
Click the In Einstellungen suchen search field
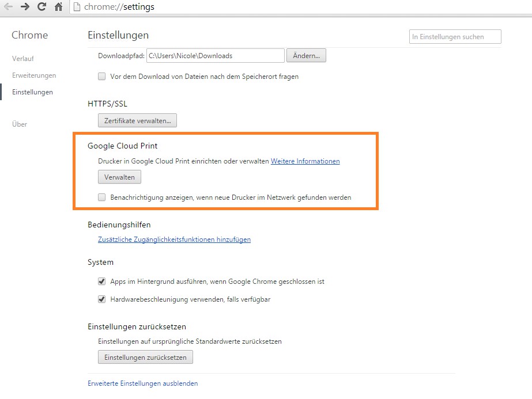(455, 37)
